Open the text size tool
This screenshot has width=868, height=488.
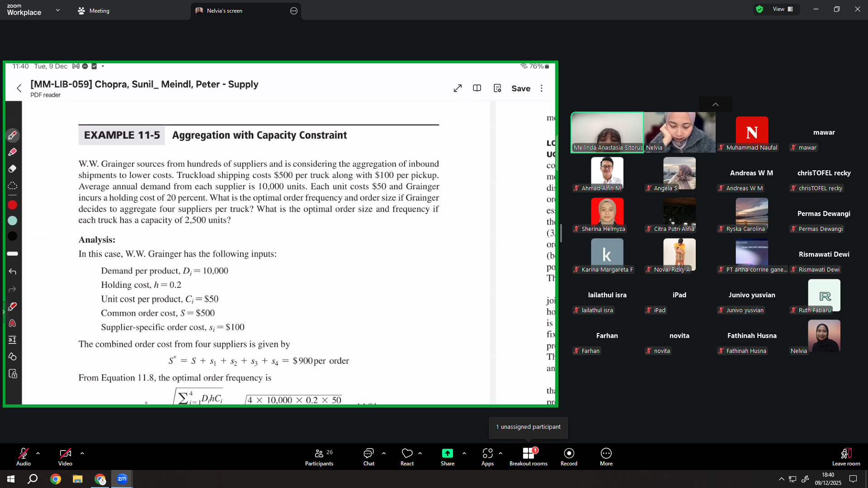point(12,340)
